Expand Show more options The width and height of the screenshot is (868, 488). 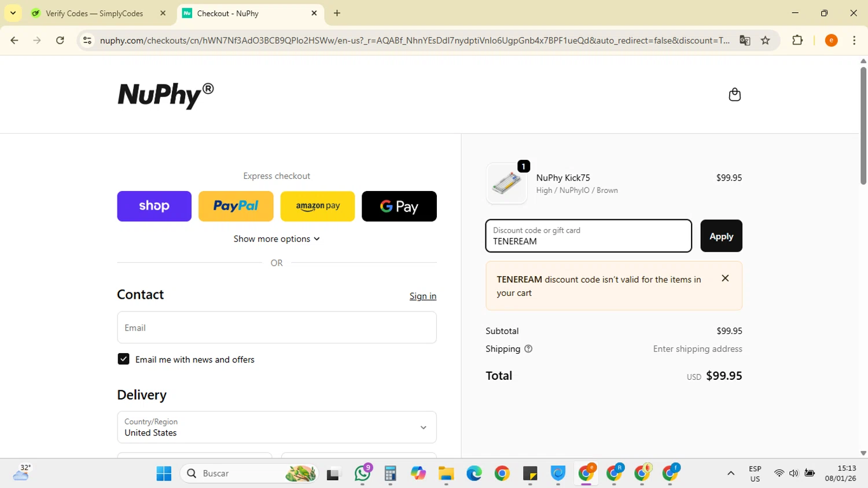click(x=277, y=239)
